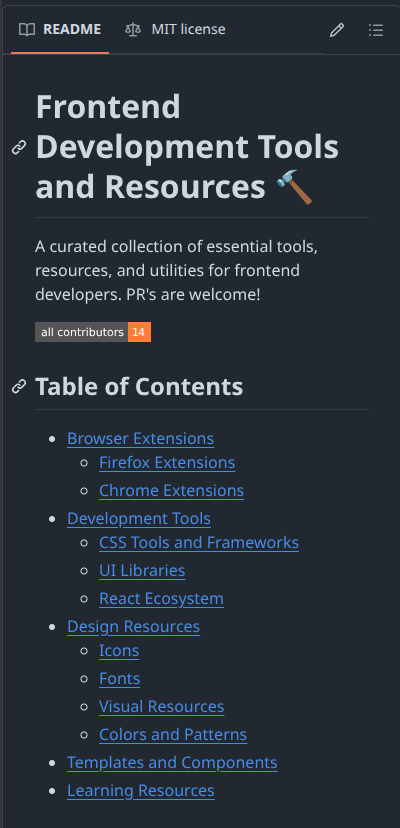The height and width of the screenshot is (828, 400).
Task: Open the Design Resources link
Action: click(134, 627)
